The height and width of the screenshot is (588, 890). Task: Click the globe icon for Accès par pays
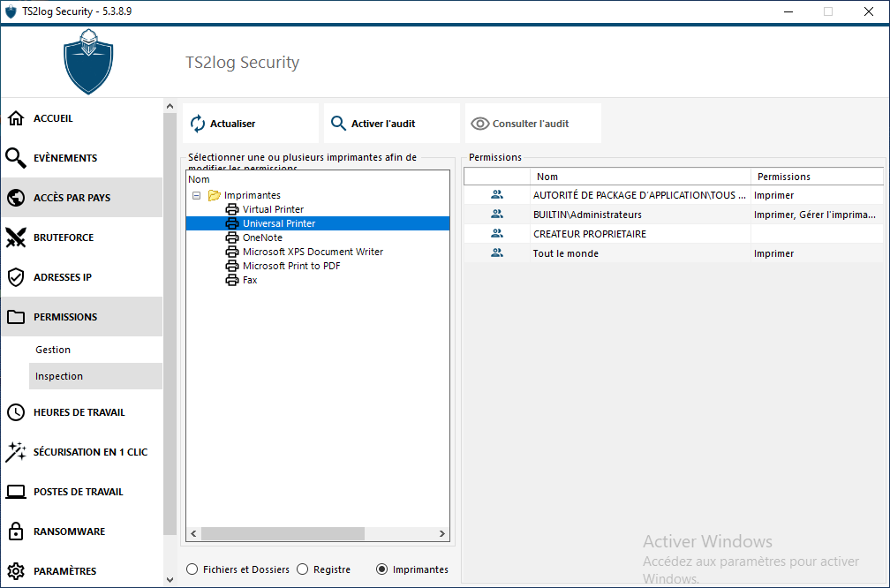tap(16, 198)
